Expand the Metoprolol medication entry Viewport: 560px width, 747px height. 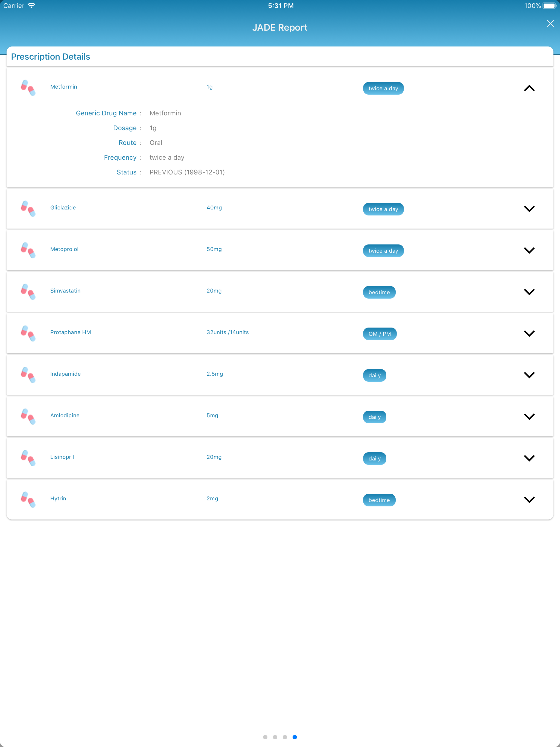pos(529,250)
